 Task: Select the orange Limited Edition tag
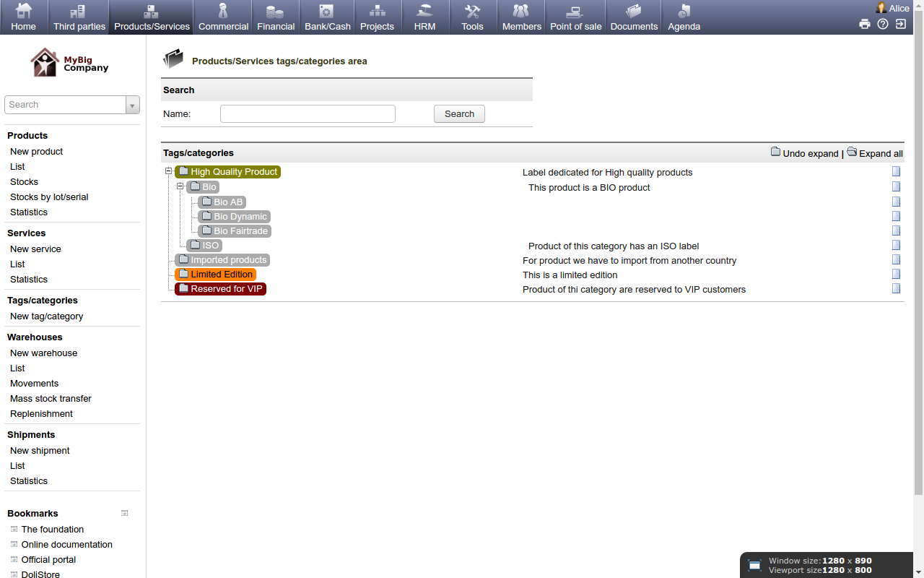tap(221, 275)
